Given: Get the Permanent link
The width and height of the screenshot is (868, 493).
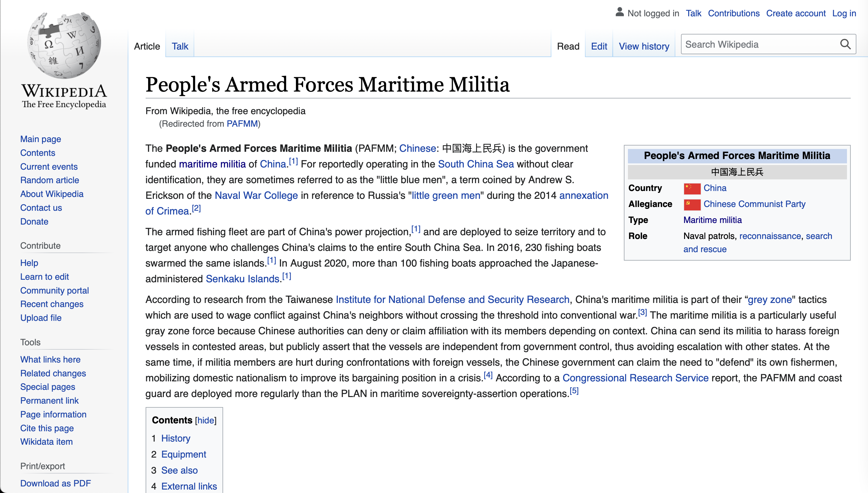Looking at the screenshot, I should pyautogui.click(x=50, y=400).
